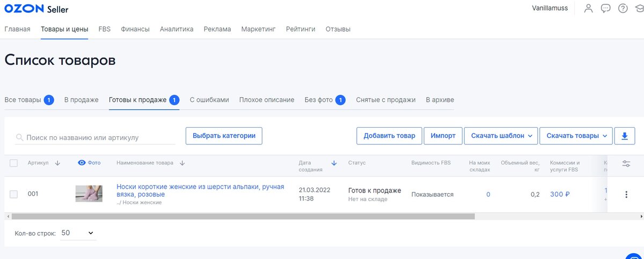Click the Добавить товар button

389,136
